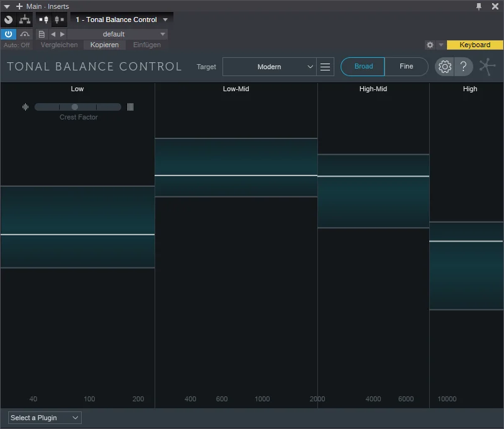The image size is (504, 429).
Task: Collapse the Main · Inserts header triangle
Action: click(7, 6)
